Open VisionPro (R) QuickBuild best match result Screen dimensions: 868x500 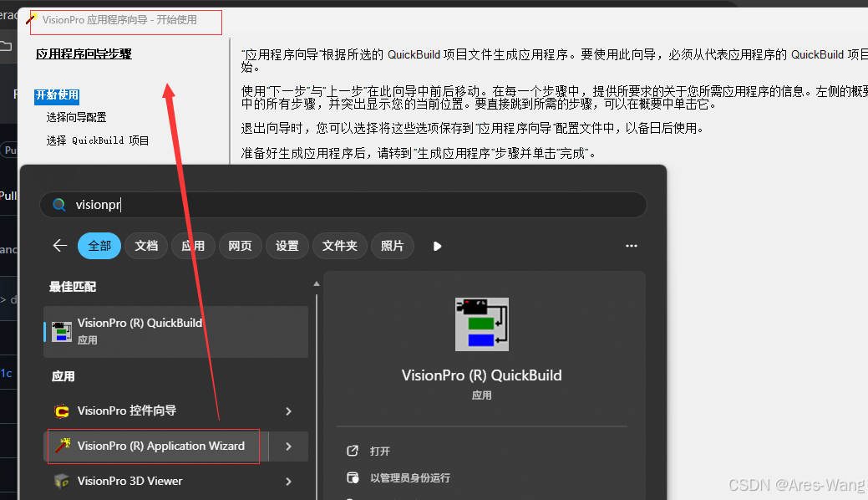(x=175, y=331)
